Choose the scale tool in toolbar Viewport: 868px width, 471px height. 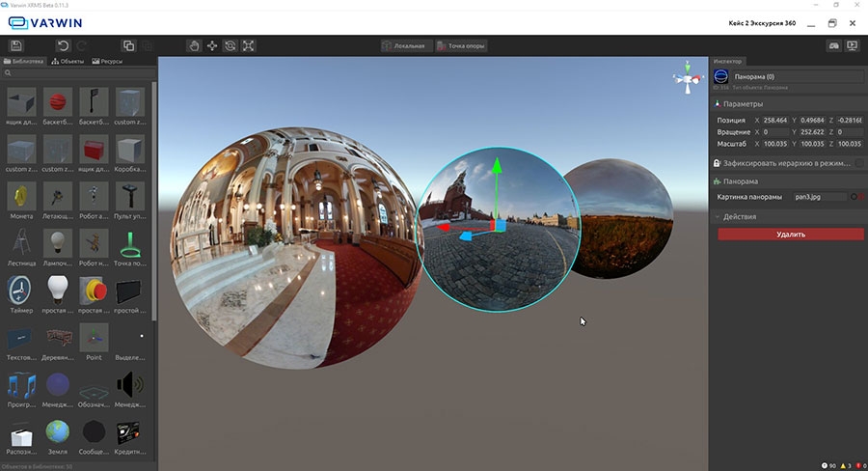248,45
